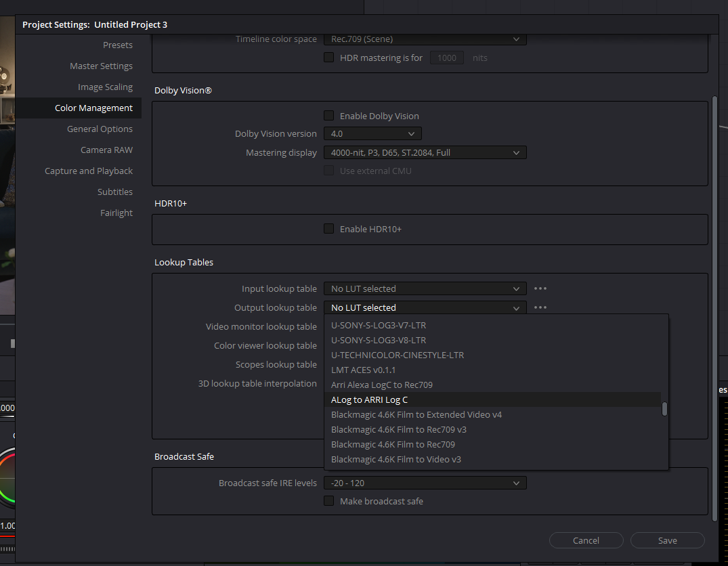Click the LUT list scrollbar thumb

[664, 409]
